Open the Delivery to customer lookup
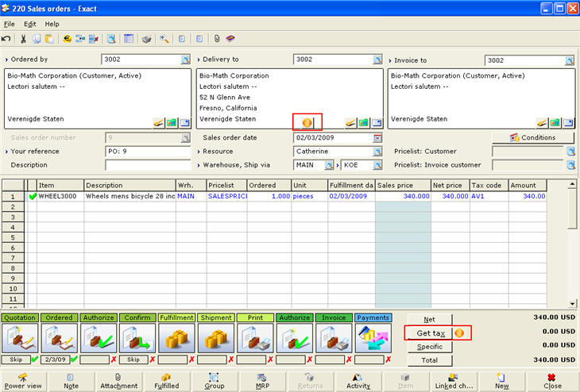580x392 pixels. click(x=377, y=60)
